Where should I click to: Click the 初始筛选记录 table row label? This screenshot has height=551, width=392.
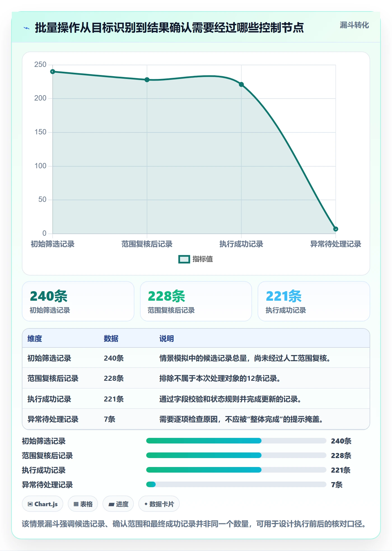point(49,358)
